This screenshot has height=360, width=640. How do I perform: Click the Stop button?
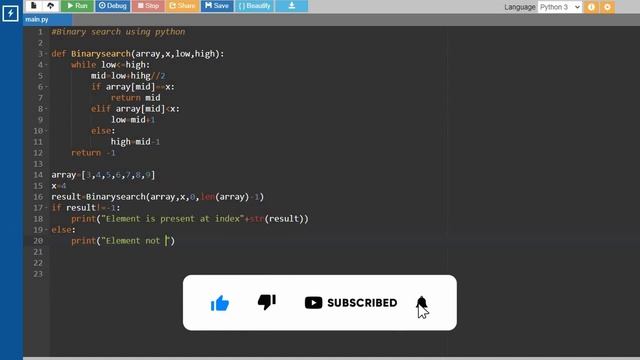[148, 6]
